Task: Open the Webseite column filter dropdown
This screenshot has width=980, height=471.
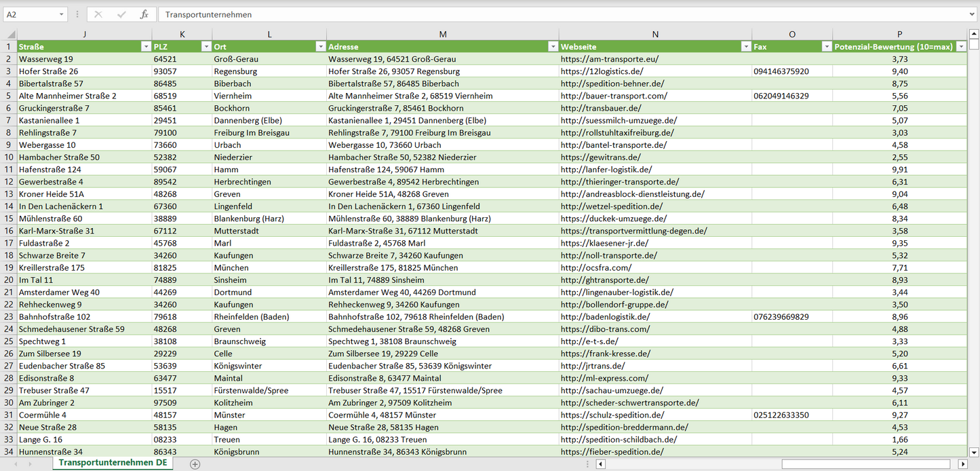Action: [x=745, y=47]
